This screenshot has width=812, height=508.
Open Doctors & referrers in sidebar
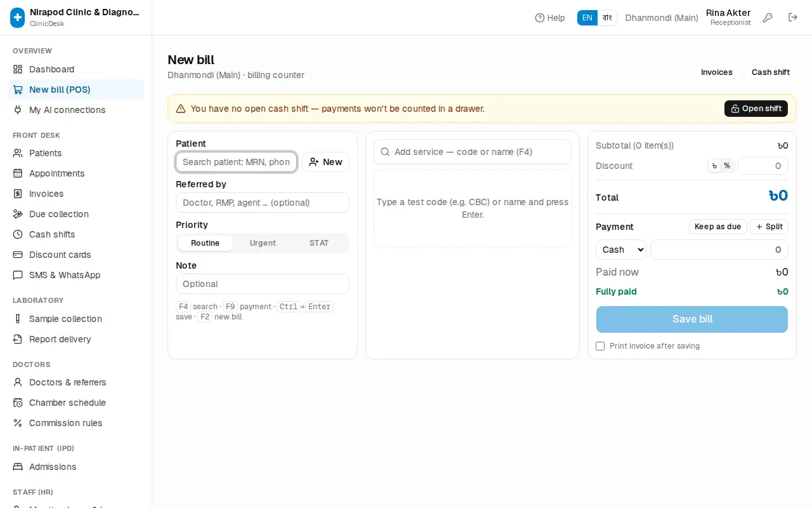76,382
